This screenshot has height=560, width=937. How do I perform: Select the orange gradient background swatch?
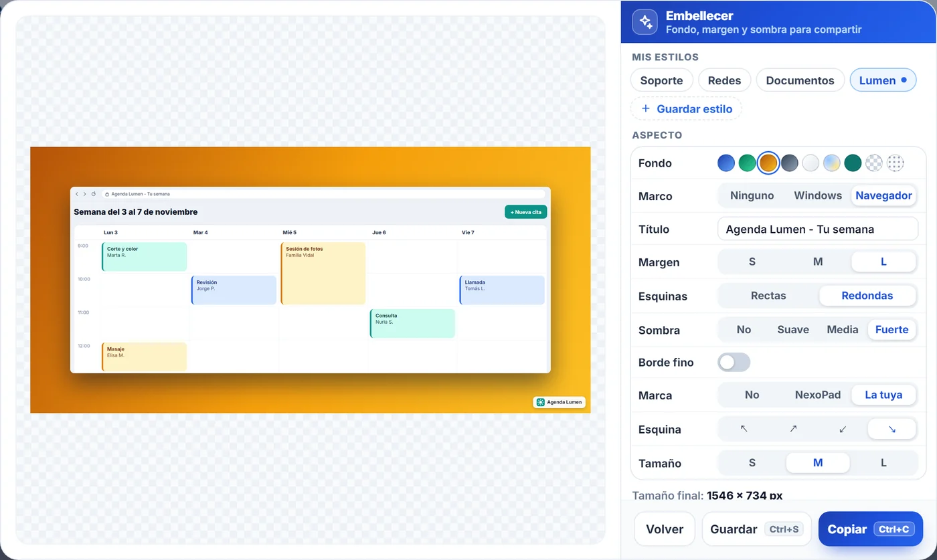[x=768, y=163]
